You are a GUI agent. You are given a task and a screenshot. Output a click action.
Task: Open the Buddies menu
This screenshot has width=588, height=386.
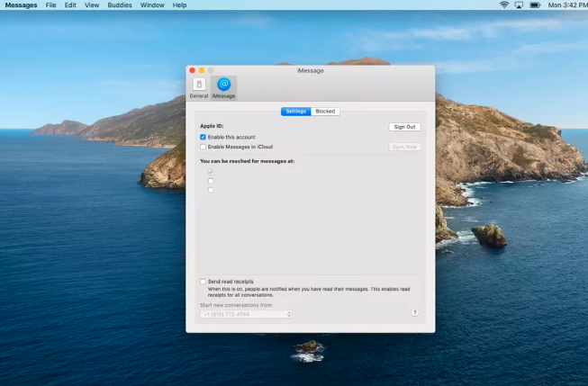click(x=120, y=5)
